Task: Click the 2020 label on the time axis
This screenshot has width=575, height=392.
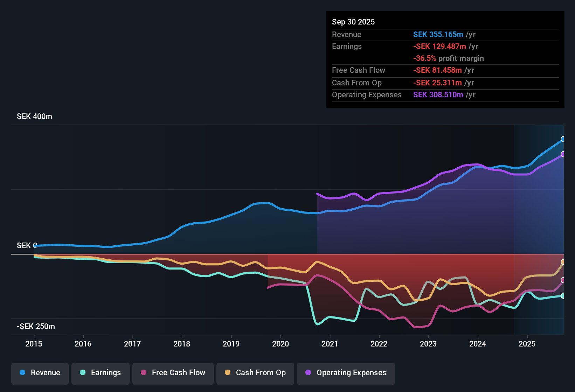Action: pyautogui.click(x=280, y=344)
